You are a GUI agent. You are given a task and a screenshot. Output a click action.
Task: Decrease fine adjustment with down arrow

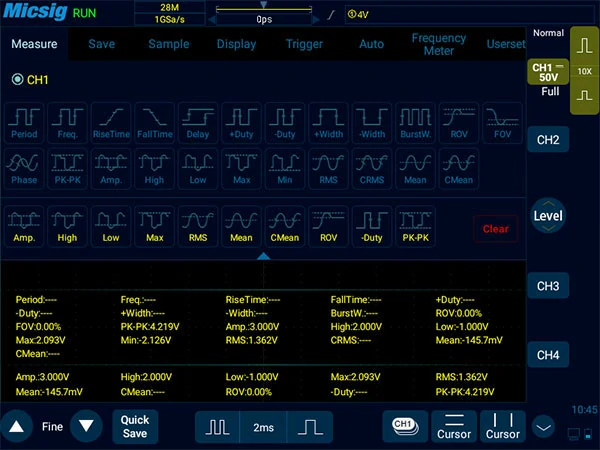pos(86,426)
